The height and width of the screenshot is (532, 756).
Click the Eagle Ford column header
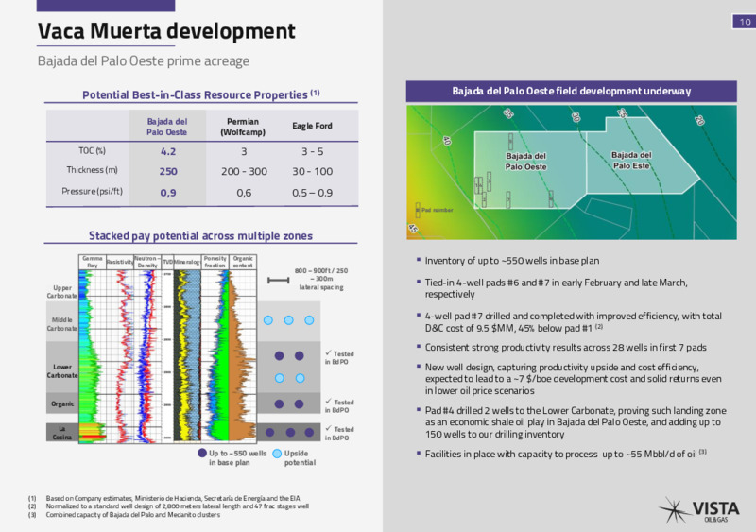(x=312, y=126)
